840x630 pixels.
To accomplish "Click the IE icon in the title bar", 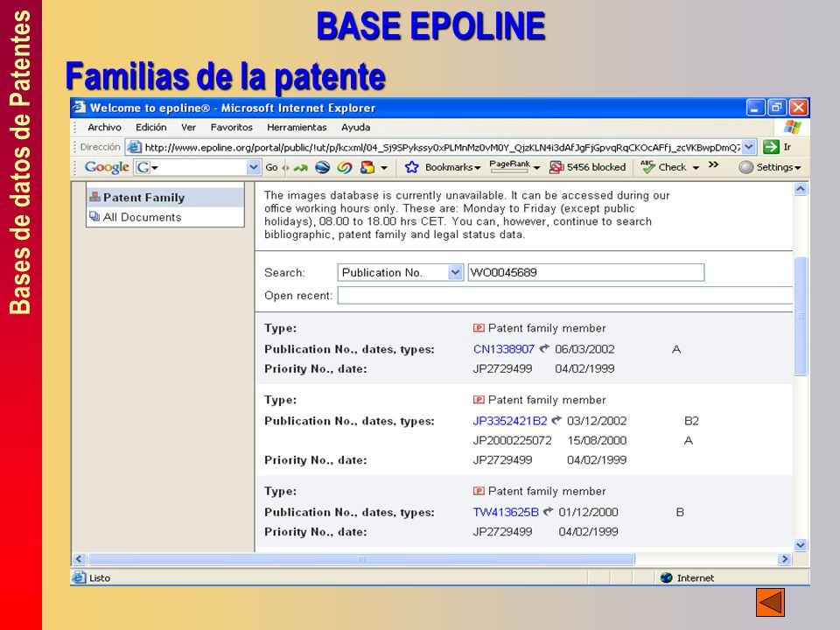I will 80,107.
